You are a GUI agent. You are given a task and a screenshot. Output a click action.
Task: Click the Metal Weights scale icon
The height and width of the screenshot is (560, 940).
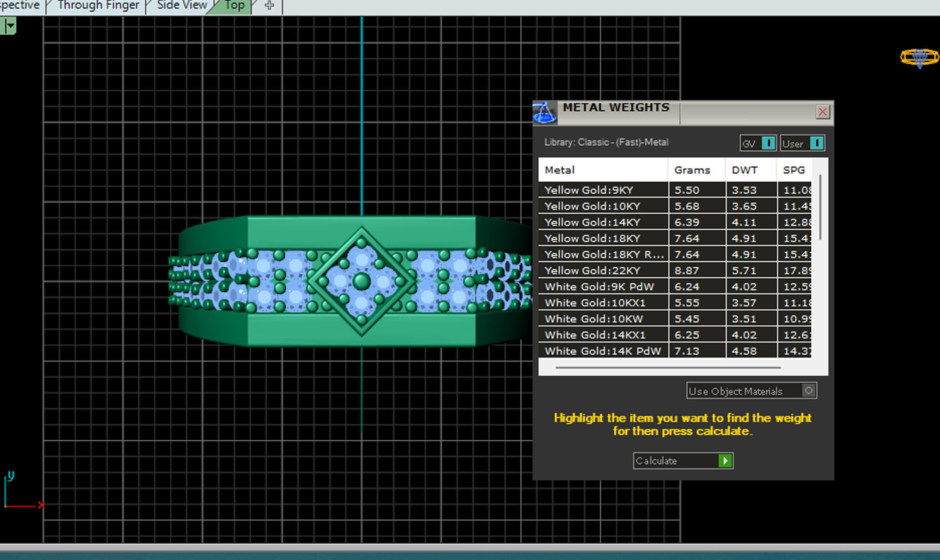click(544, 113)
